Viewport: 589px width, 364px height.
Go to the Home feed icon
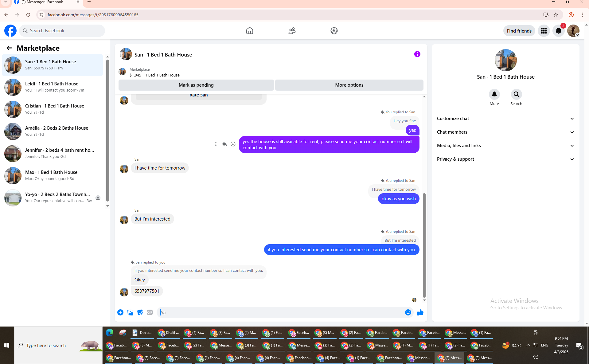[249, 31]
